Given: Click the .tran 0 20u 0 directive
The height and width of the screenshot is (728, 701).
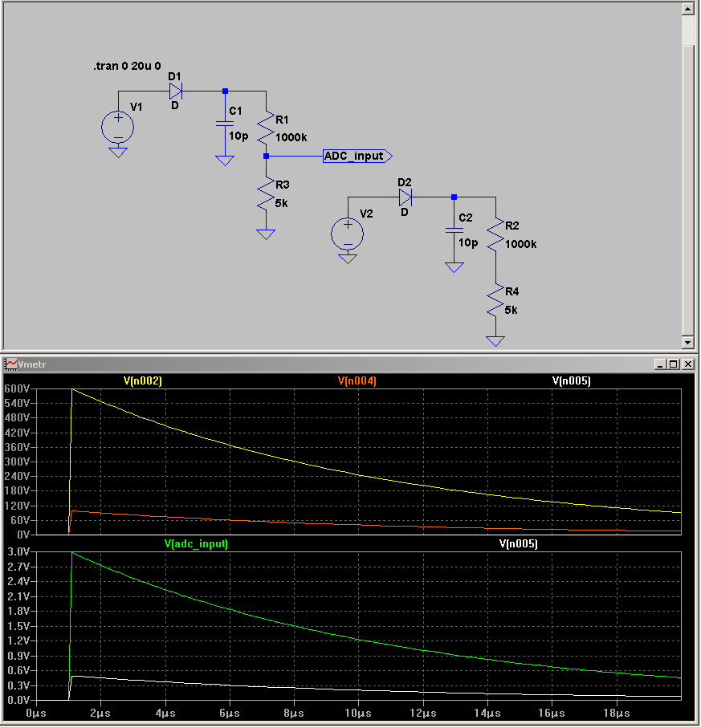Looking at the screenshot, I should [127, 66].
